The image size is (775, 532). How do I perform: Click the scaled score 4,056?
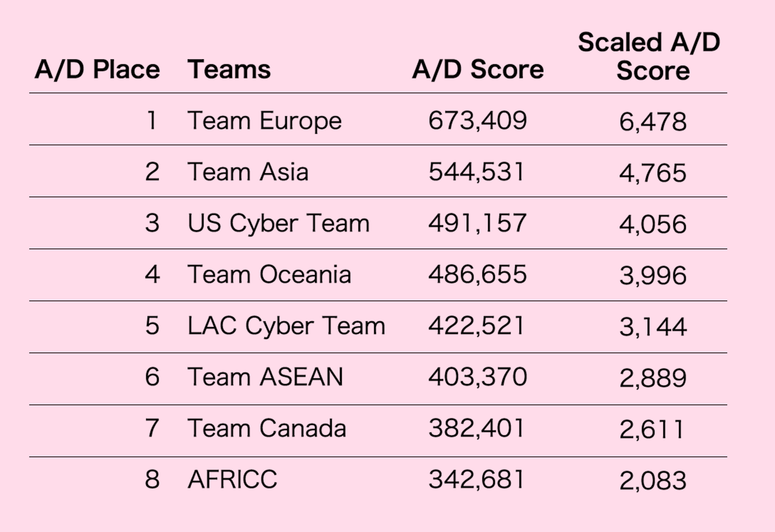pyautogui.click(x=652, y=225)
